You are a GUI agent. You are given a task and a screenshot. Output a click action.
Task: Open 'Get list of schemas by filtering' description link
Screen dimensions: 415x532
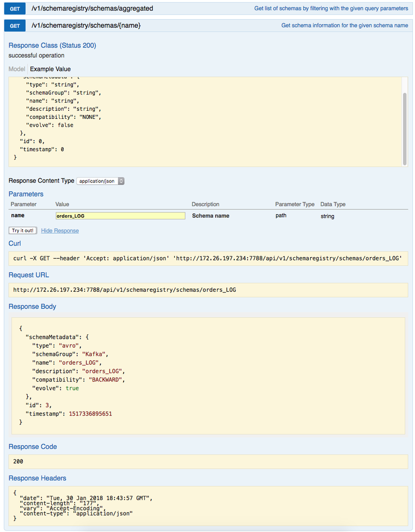click(x=331, y=9)
